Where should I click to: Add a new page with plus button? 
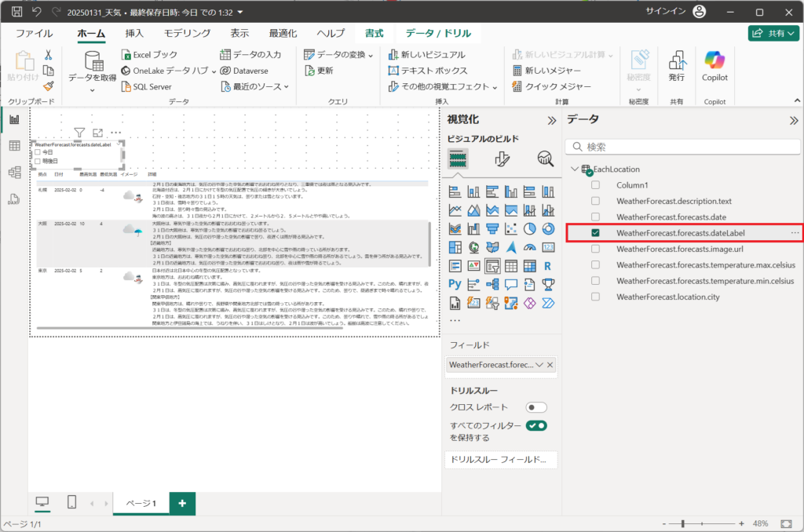(x=182, y=503)
